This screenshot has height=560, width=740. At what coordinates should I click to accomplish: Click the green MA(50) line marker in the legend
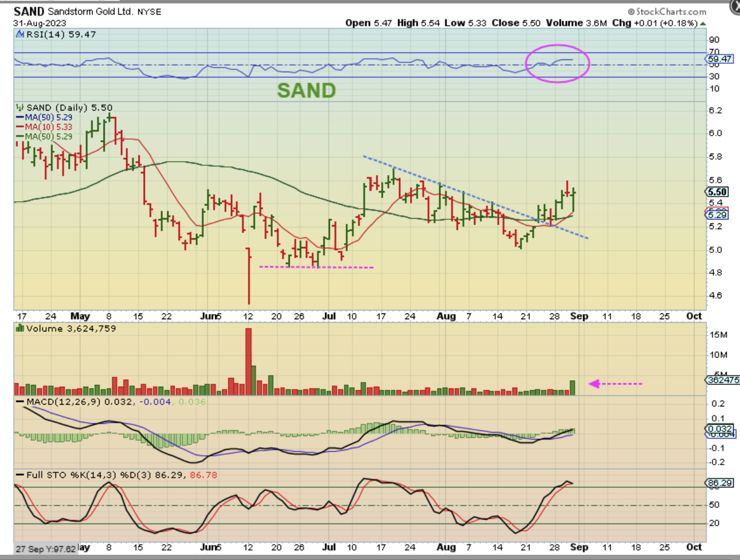[x=20, y=137]
